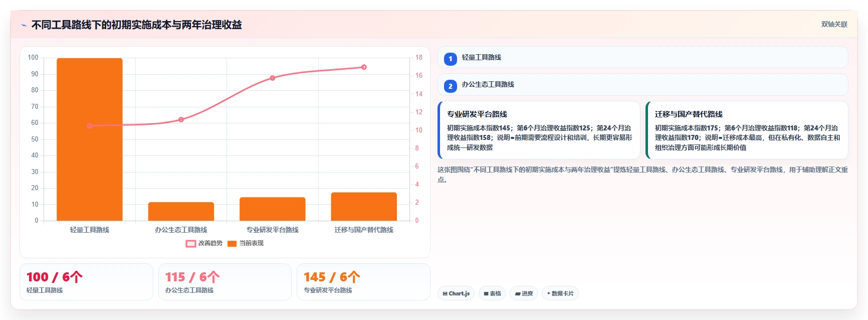Click the summary paragraph starting 这张图围绕
Image resolution: width=868 pixels, height=320 pixels.
(x=642, y=175)
